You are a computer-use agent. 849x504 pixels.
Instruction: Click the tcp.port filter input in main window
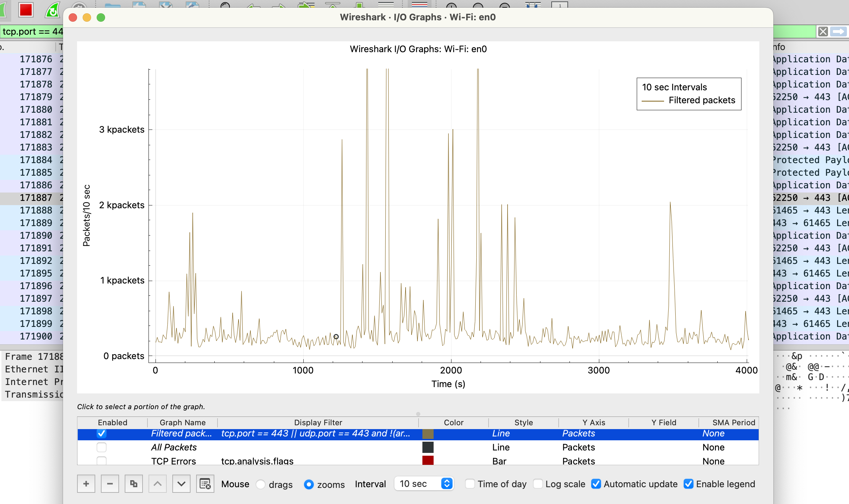point(32,31)
